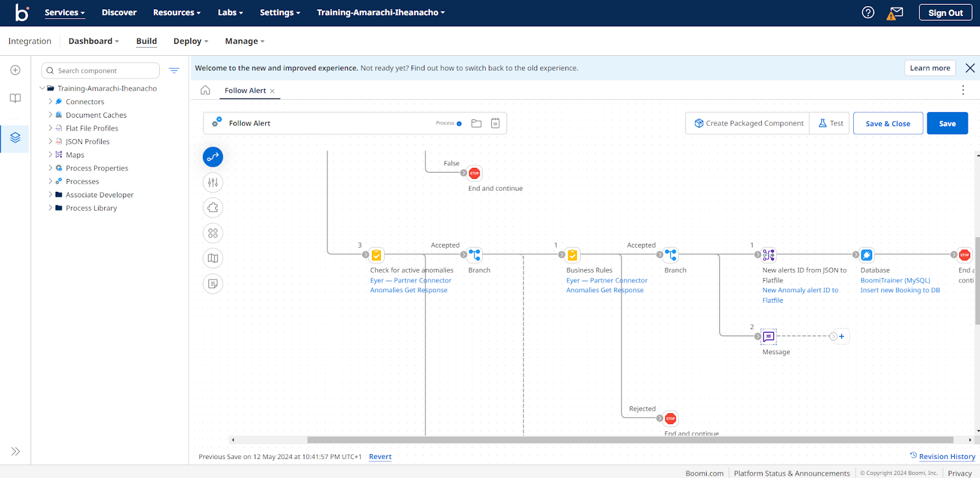Select the component explorer layers icon
The width and height of the screenshot is (980, 478).
pyautogui.click(x=15, y=138)
